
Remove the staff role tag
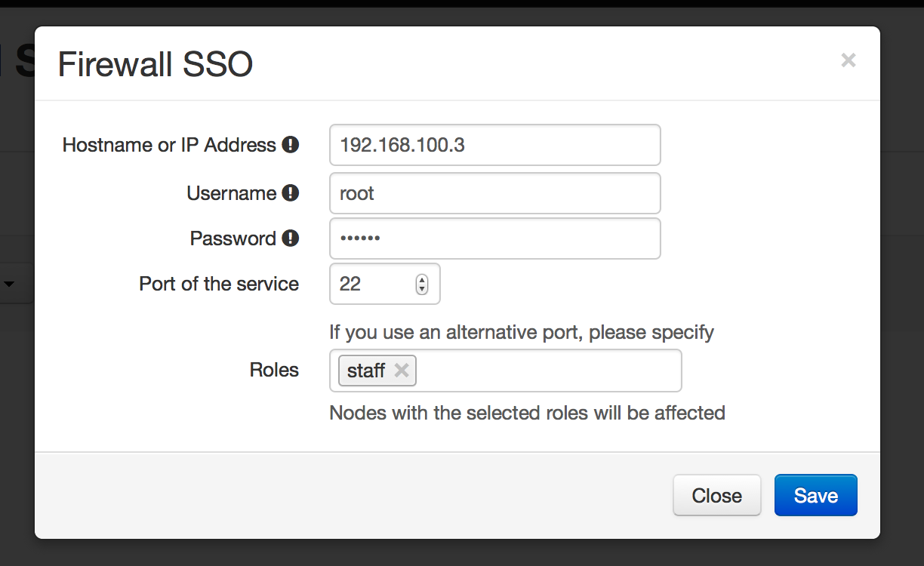click(x=402, y=371)
